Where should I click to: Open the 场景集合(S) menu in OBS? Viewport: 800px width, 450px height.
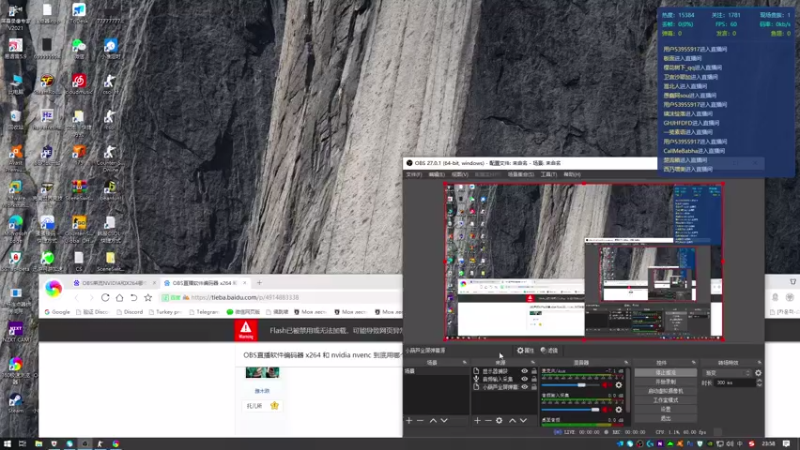pyautogui.click(x=521, y=174)
